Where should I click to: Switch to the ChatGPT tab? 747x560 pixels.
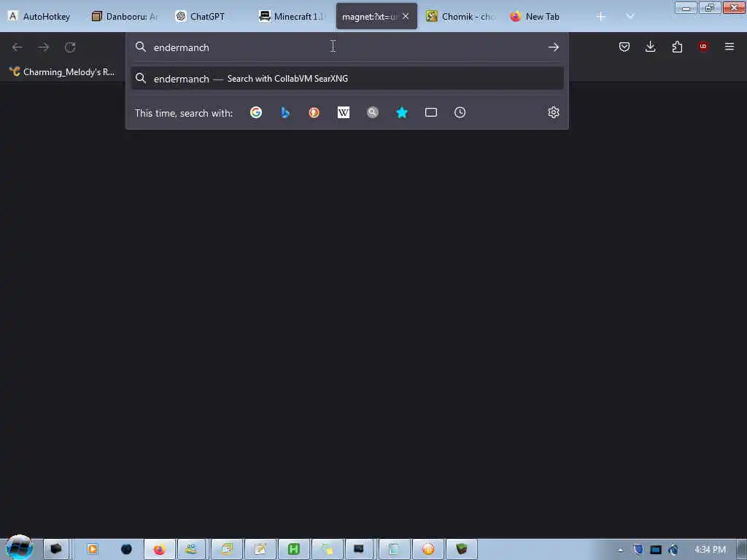point(207,16)
